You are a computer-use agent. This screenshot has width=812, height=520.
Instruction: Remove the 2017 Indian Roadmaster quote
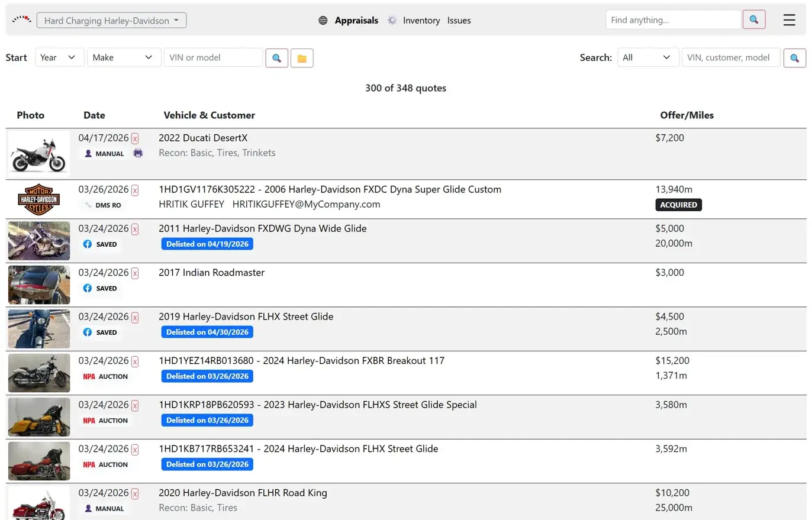point(135,273)
